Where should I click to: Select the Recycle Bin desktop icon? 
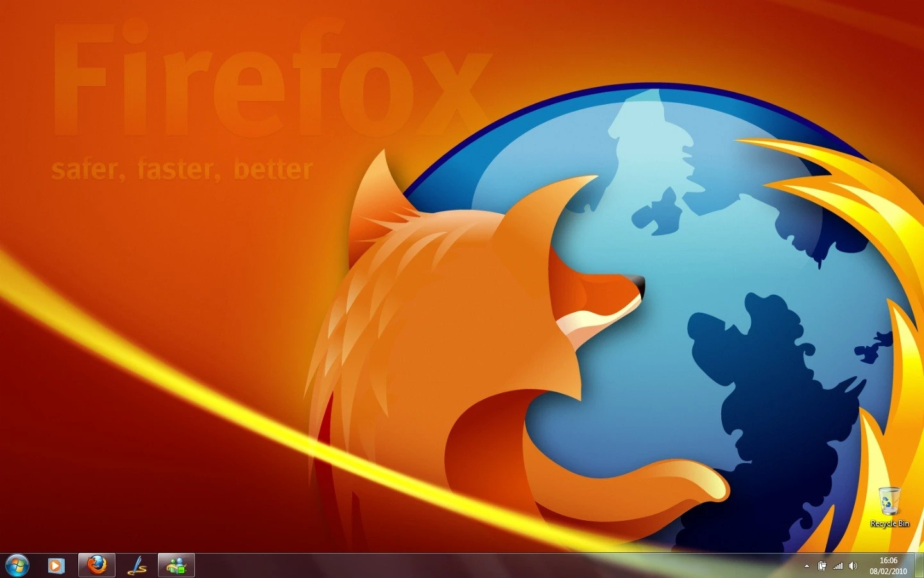(x=889, y=507)
